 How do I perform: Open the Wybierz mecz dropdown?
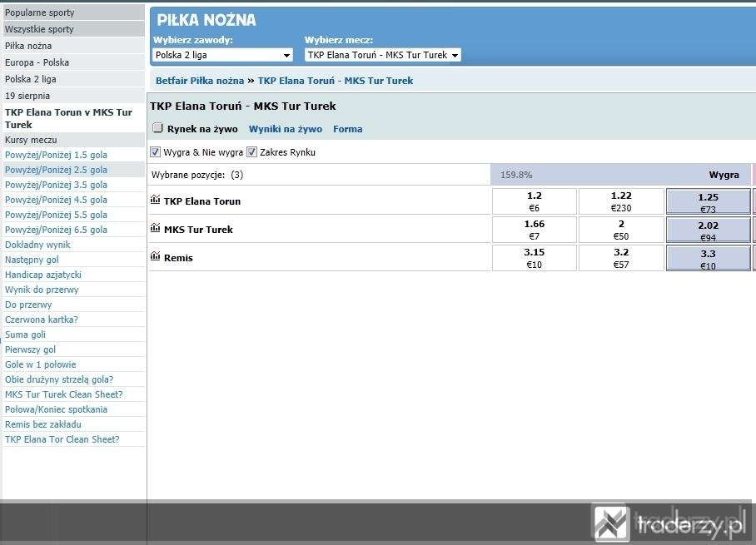click(383, 55)
